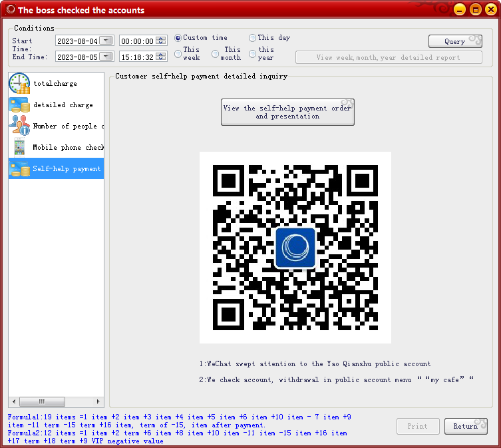Select Self-help payment list item

point(57,168)
